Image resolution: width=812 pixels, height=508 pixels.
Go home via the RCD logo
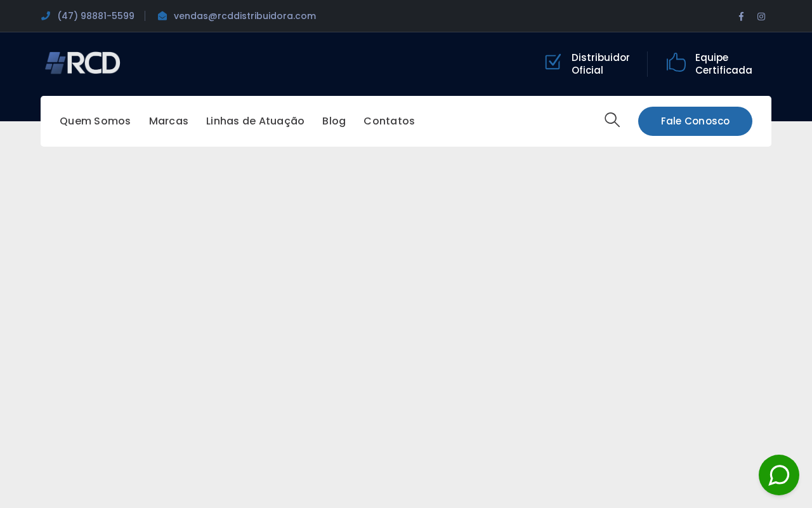82,63
